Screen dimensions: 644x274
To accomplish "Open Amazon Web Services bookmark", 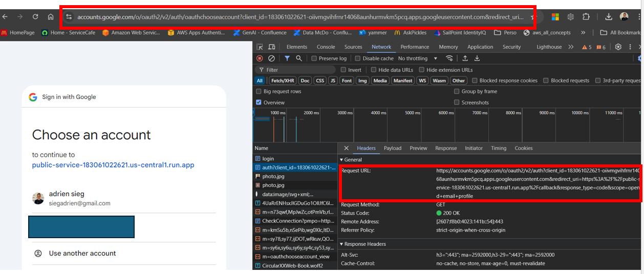I will [131, 33].
